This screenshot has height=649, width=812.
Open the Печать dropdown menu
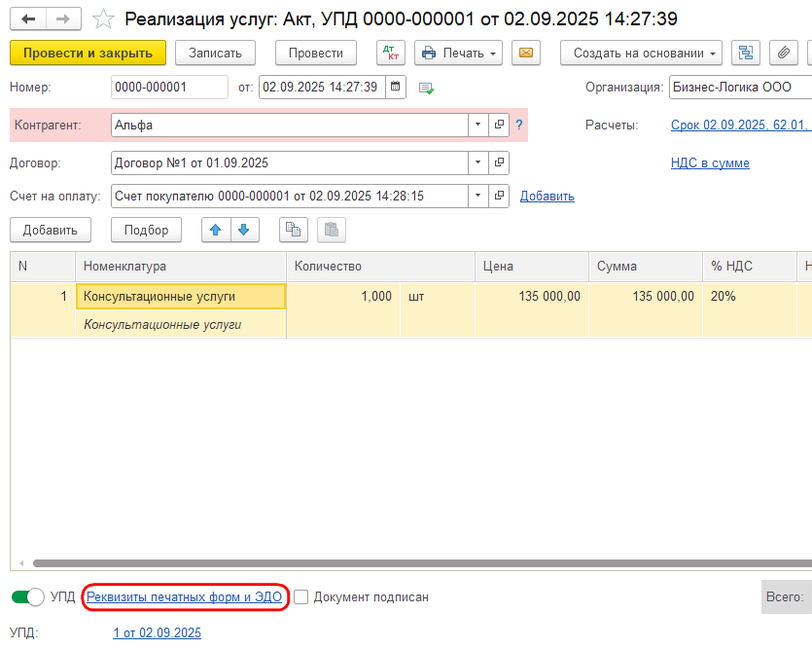[x=458, y=53]
